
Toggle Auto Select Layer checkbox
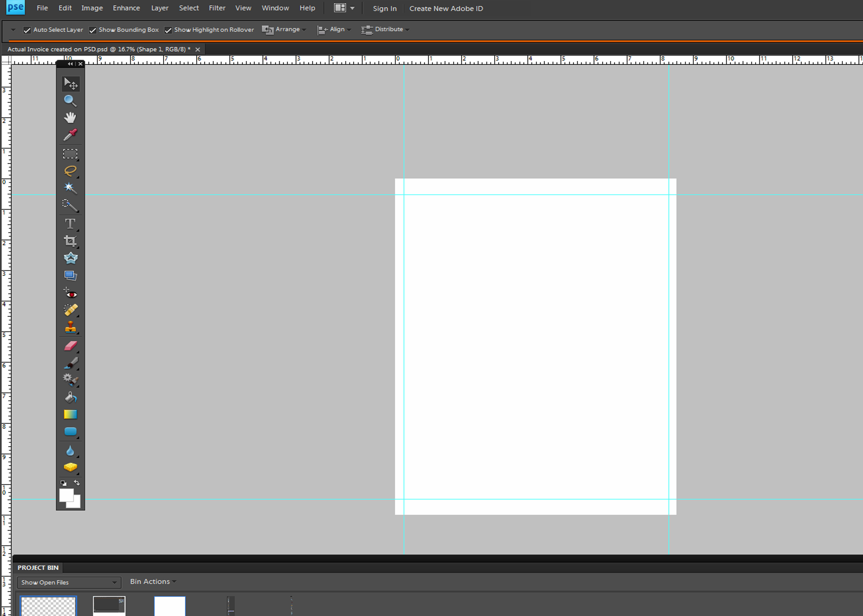27,29
